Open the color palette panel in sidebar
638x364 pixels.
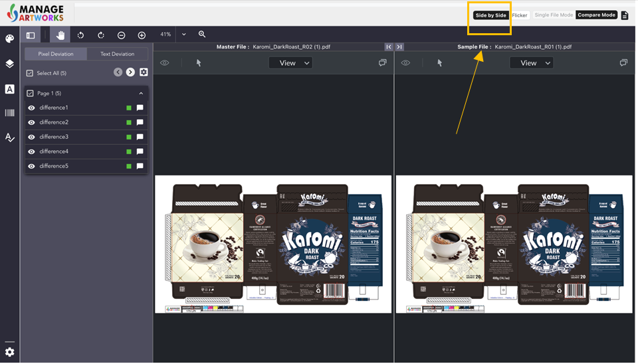tap(10, 39)
